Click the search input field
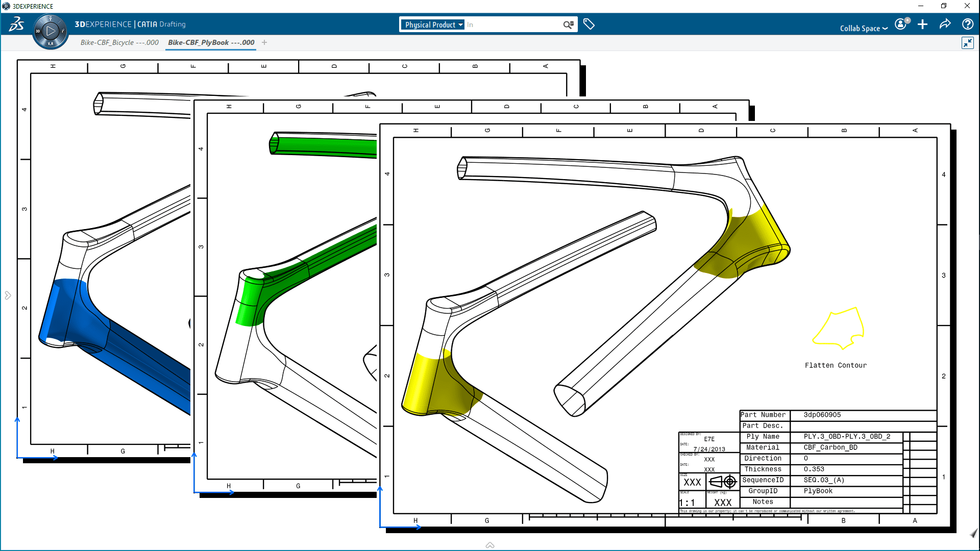Viewport: 980px width, 551px height. pyautogui.click(x=513, y=24)
